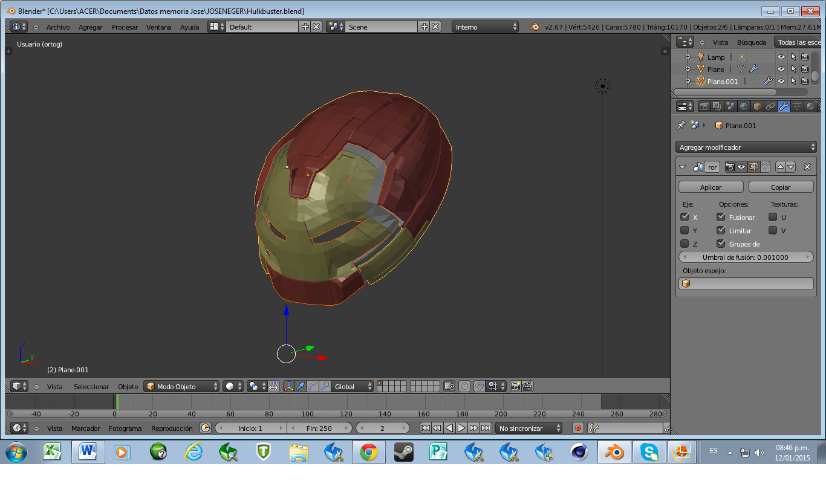Enable the Y axis mirror checkbox
826x504 pixels.
tap(685, 230)
